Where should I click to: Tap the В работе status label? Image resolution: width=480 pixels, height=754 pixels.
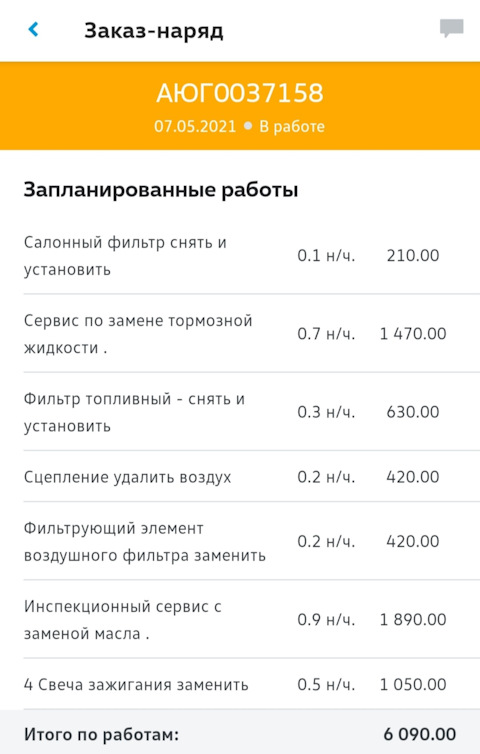click(292, 126)
